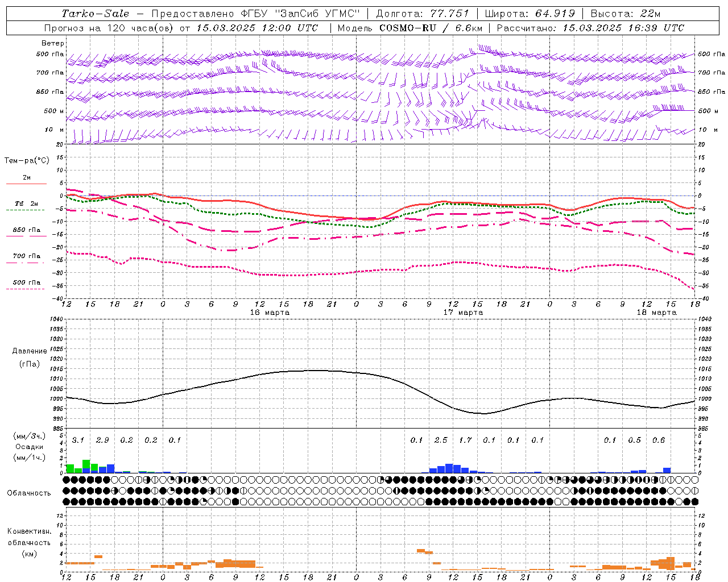Click the green dotted 'Td 2м' legend line

[x=25, y=210]
